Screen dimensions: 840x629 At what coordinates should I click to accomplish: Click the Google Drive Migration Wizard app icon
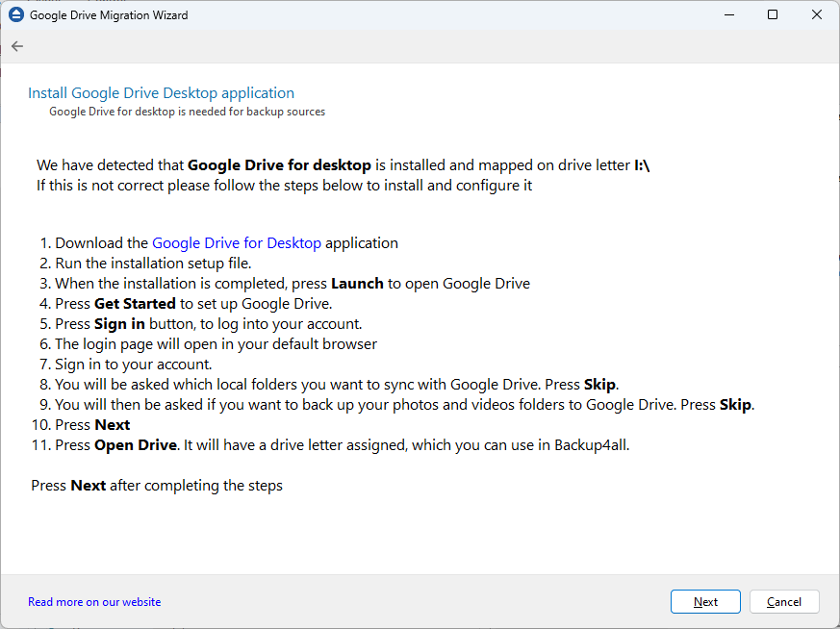[x=15, y=14]
